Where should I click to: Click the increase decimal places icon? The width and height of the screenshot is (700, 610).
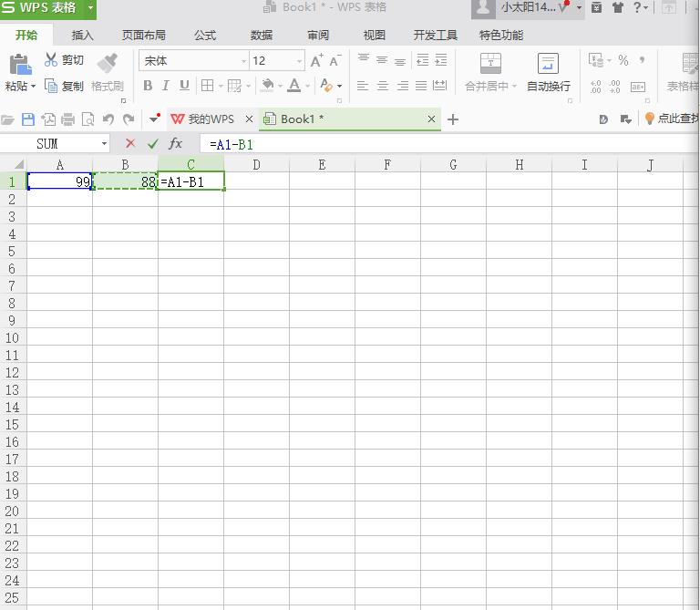click(x=595, y=87)
